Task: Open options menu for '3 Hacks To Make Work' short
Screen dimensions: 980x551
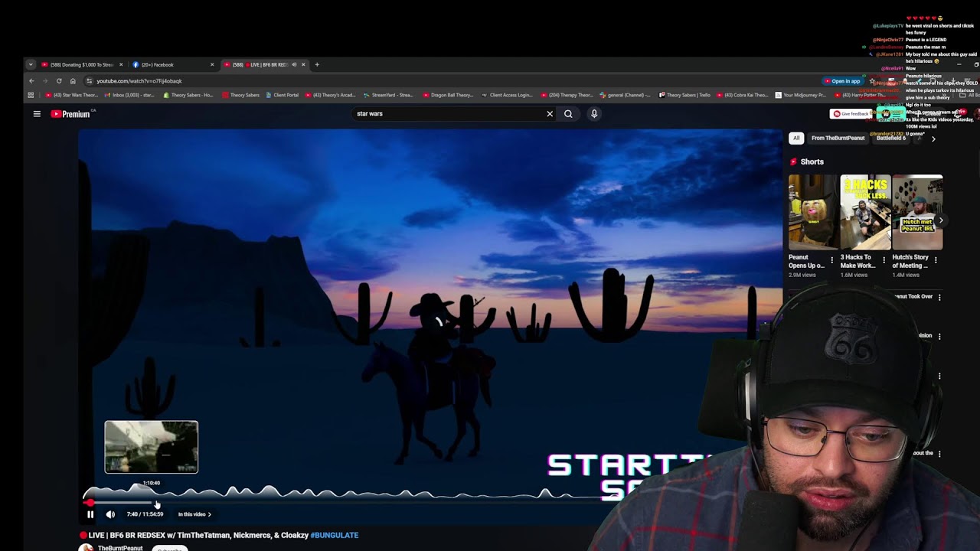Action: (x=884, y=261)
